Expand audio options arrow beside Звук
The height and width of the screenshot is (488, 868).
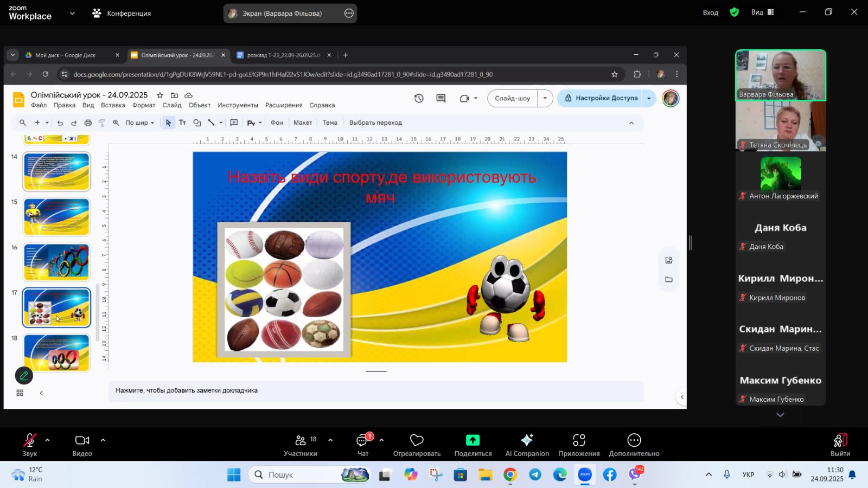tap(48, 440)
